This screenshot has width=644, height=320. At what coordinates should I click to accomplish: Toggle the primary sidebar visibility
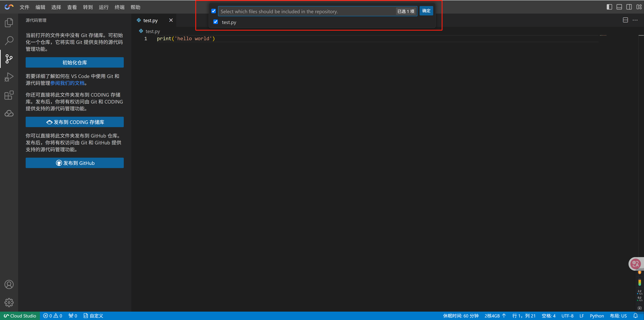(x=609, y=7)
